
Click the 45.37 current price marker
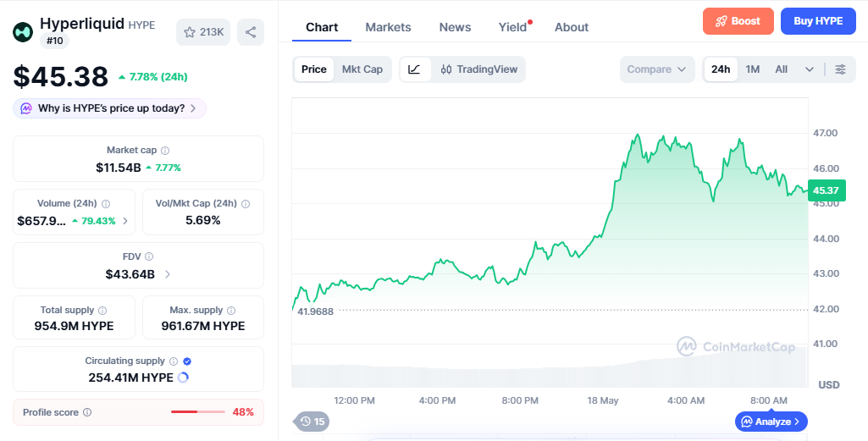827,190
